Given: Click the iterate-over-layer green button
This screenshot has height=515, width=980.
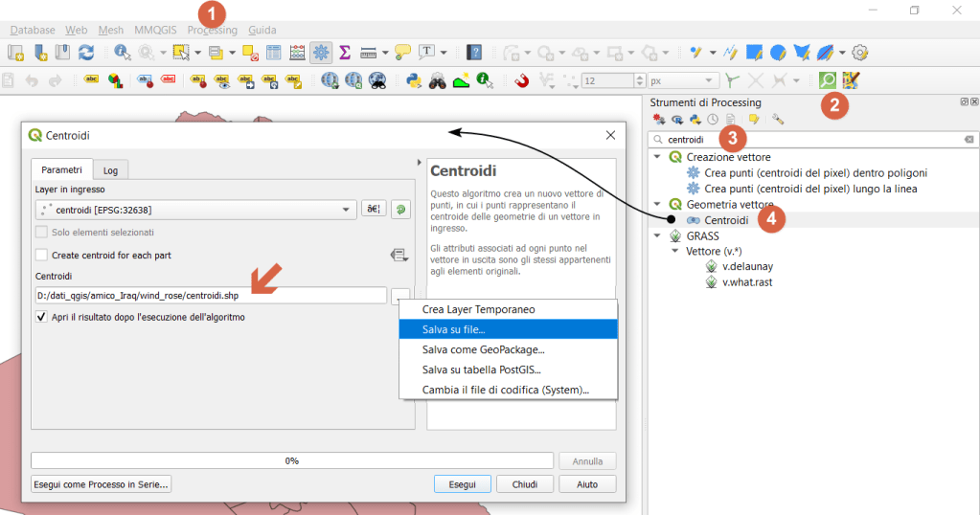Looking at the screenshot, I should (401, 209).
